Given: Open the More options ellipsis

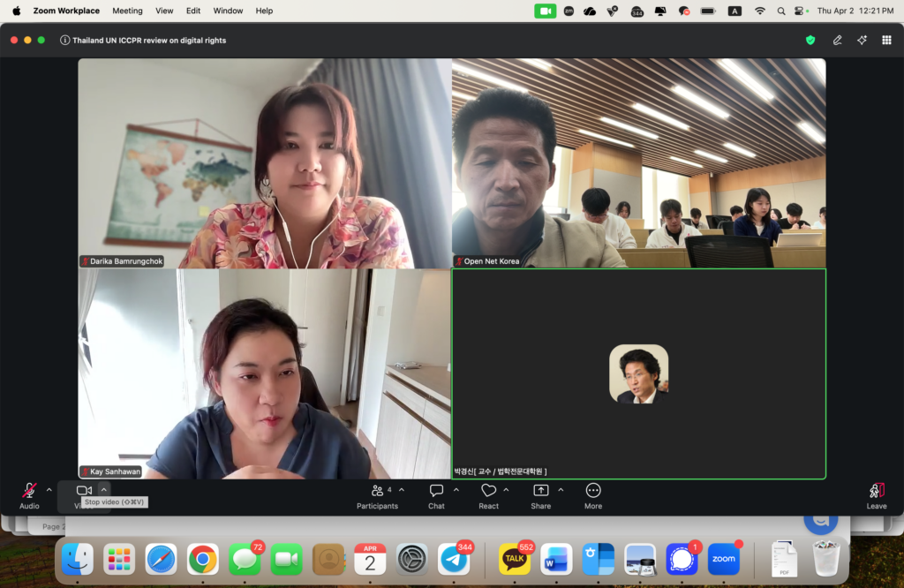Looking at the screenshot, I should pyautogui.click(x=593, y=491).
